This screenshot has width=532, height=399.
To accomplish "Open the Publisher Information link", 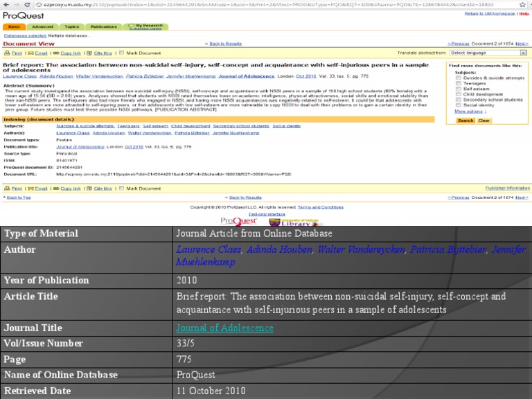I will point(507,188).
